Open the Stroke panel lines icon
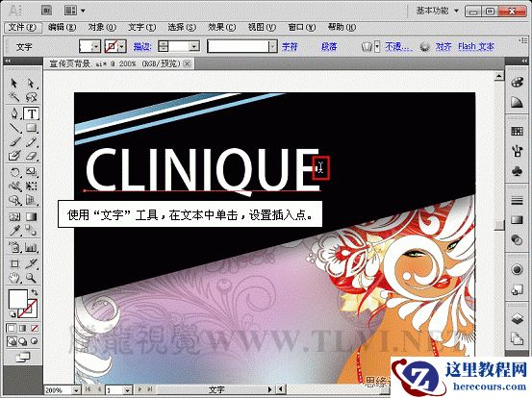532x398 pixels. (x=517, y=201)
